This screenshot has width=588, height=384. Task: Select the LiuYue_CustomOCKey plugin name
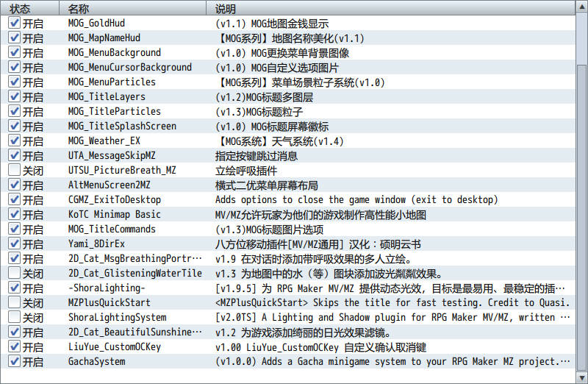(115, 346)
